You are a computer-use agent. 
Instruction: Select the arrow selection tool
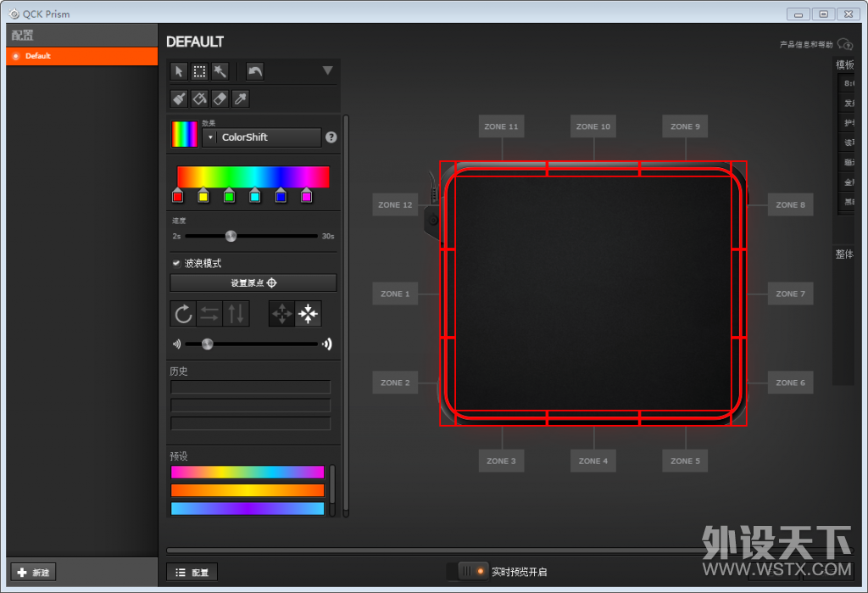click(178, 71)
